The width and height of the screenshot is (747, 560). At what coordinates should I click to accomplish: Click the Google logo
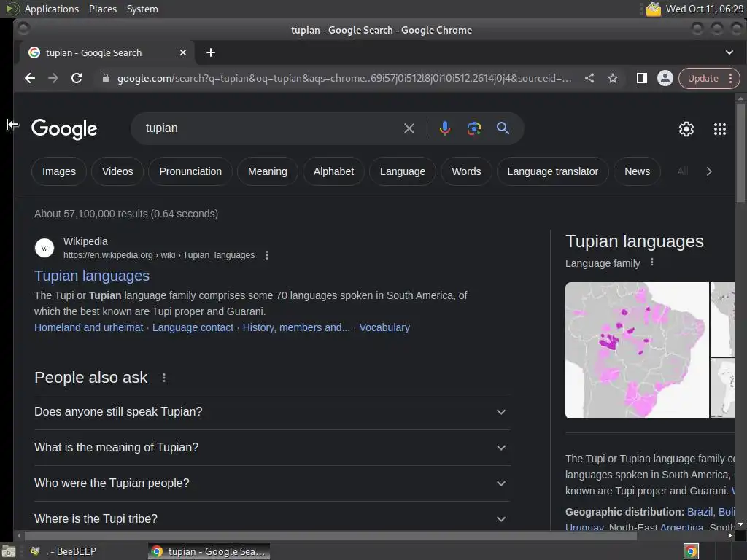(64, 129)
